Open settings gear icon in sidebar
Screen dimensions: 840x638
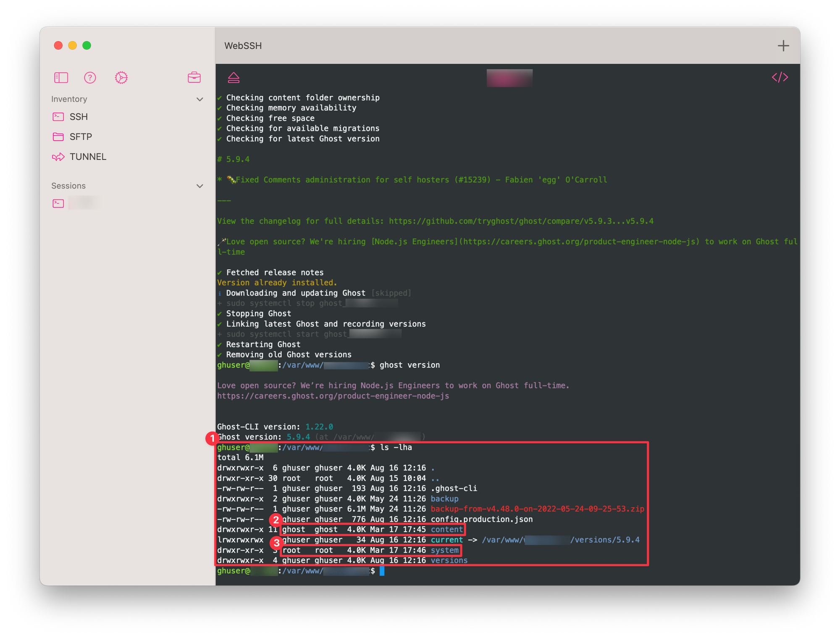pyautogui.click(x=121, y=78)
